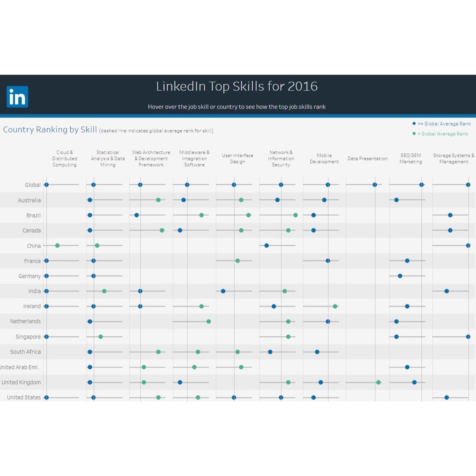The height and width of the screenshot is (476, 476).
Task: Click United Kingdom's green Data Presentation dot
Action: pyautogui.click(x=378, y=382)
